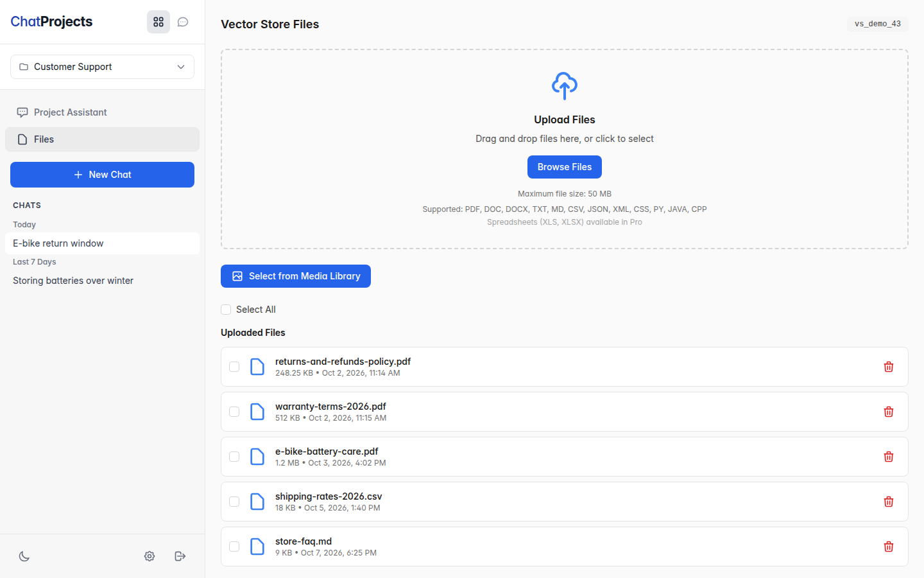
Task: Open the E-bike return window chat
Action: (102, 243)
